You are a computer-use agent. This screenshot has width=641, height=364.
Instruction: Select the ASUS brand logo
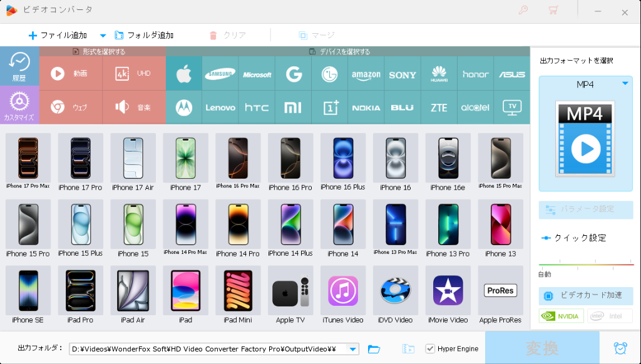pyautogui.click(x=512, y=74)
